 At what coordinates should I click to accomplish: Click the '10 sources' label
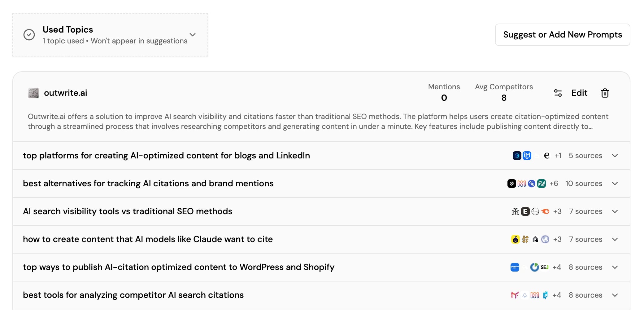tap(584, 184)
